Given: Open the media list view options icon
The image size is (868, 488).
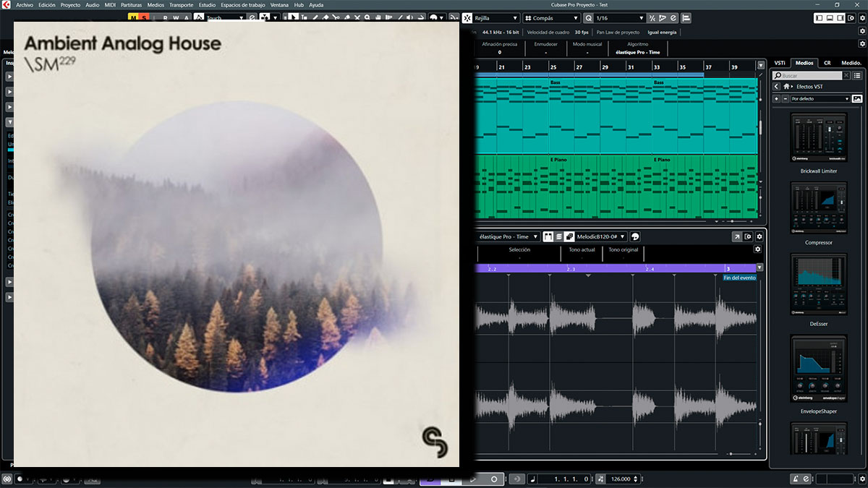Looking at the screenshot, I should coord(858,75).
